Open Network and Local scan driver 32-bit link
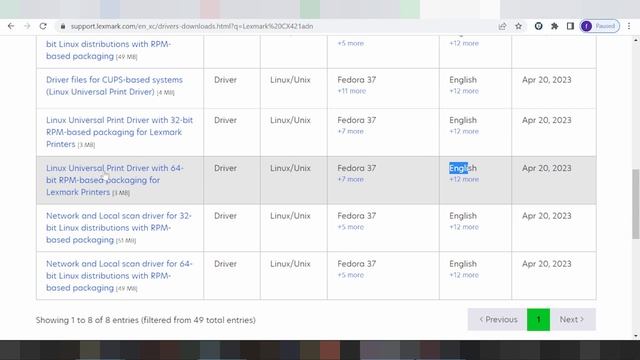 [x=119, y=228]
